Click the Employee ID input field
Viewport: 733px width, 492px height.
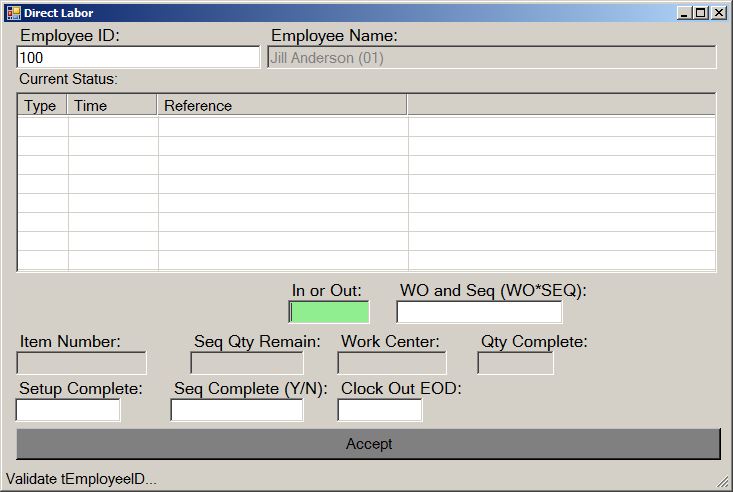coord(138,58)
